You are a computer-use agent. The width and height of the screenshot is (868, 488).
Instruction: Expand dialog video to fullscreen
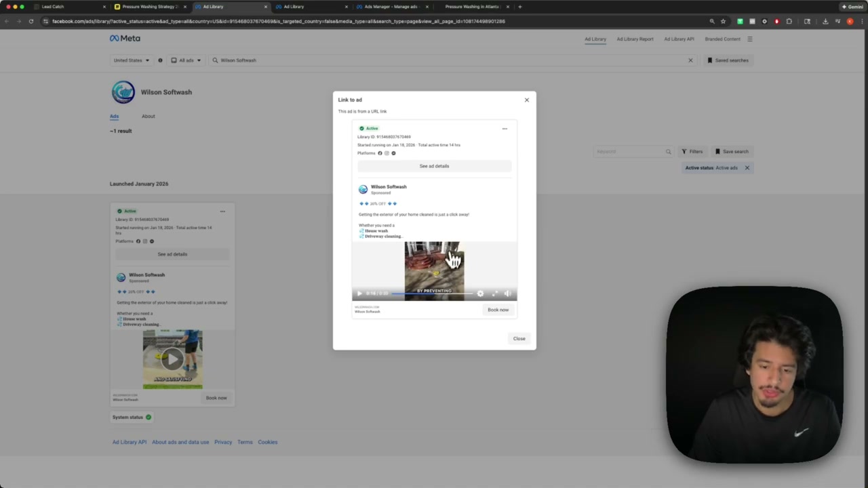point(494,293)
